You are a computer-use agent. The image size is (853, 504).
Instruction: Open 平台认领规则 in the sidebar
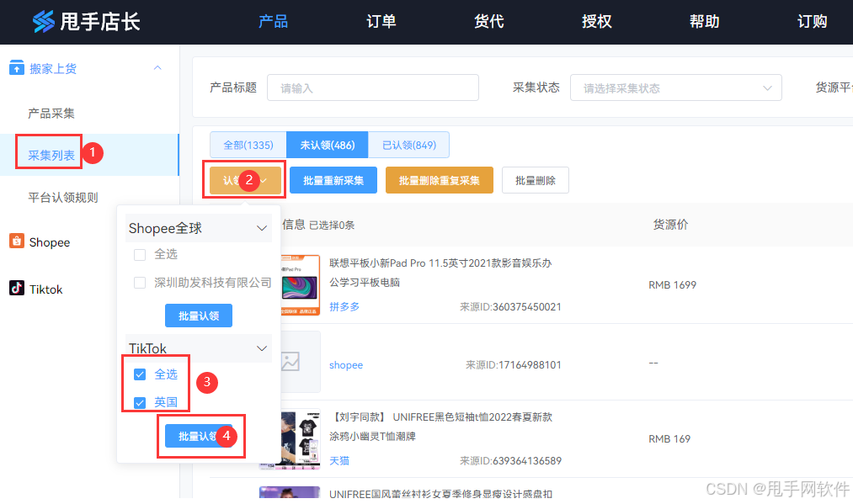(63, 198)
